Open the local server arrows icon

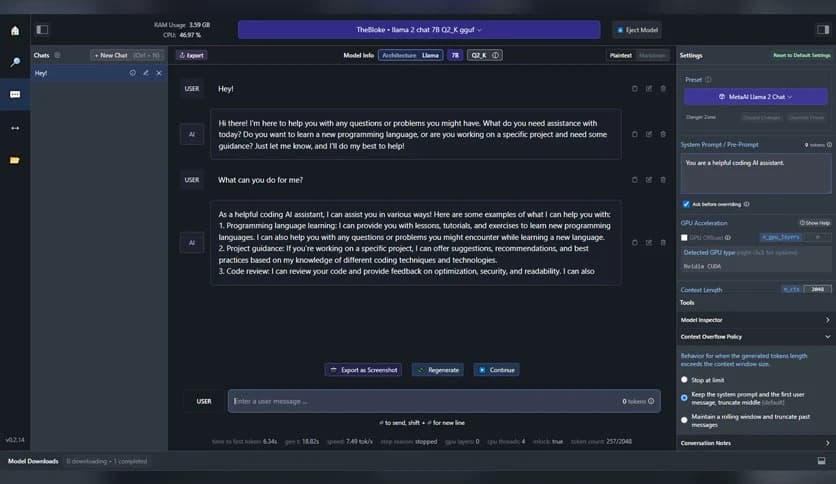[14, 128]
